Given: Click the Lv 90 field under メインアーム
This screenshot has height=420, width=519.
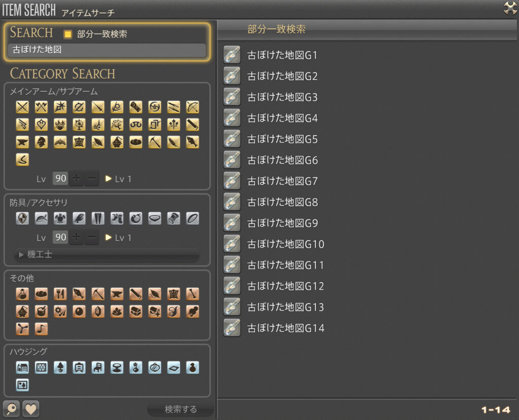Looking at the screenshot, I should pyautogui.click(x=60, y=179).
